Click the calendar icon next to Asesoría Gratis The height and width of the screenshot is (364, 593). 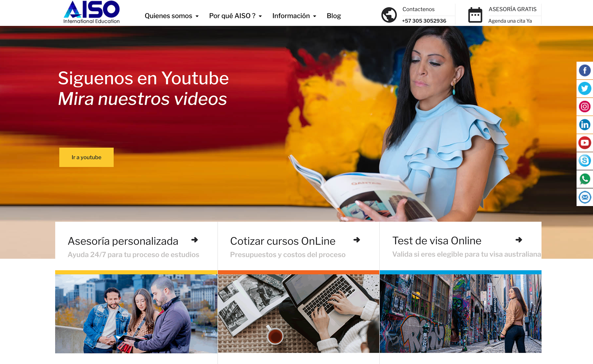click(475, 15)
